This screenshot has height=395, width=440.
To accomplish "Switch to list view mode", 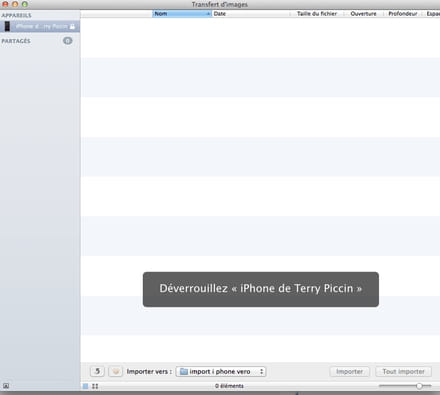I will point(86,386).
